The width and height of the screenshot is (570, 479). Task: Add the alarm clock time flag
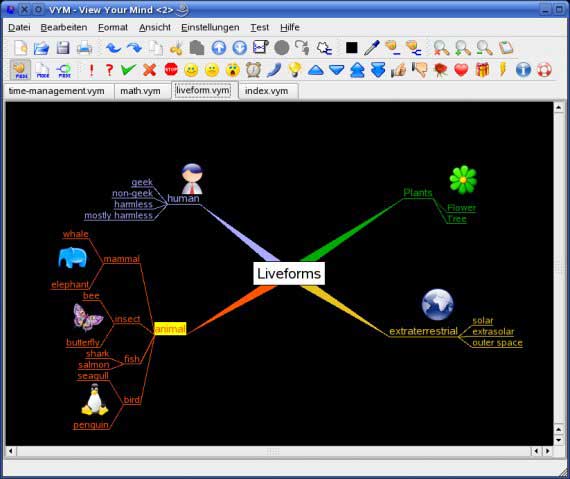pyautogui.click(x=253, y=69)
